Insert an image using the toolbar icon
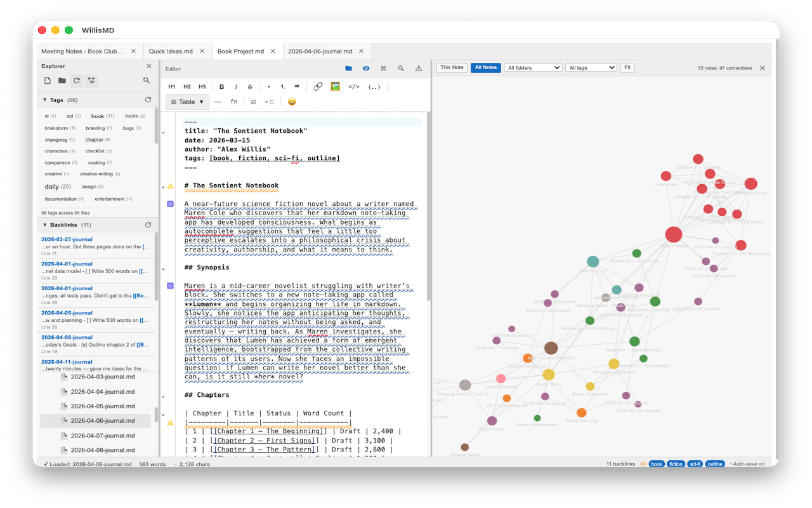 pos(334,87)
